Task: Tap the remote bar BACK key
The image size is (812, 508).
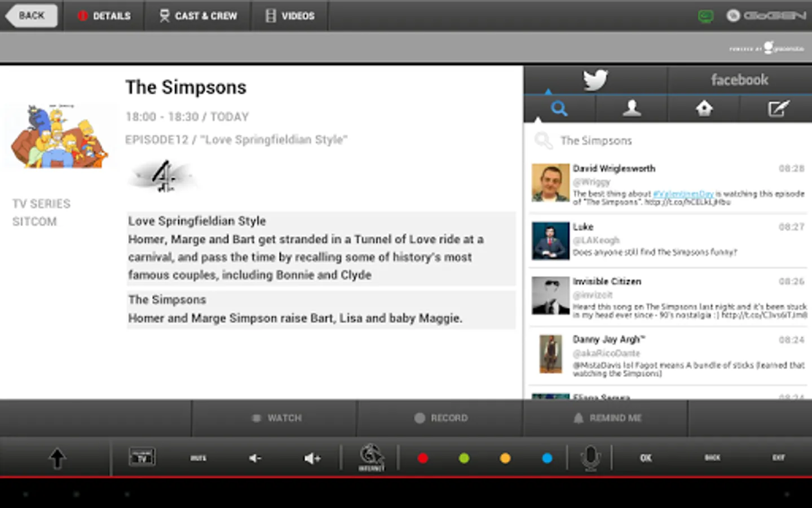Action: pos(712,458)
